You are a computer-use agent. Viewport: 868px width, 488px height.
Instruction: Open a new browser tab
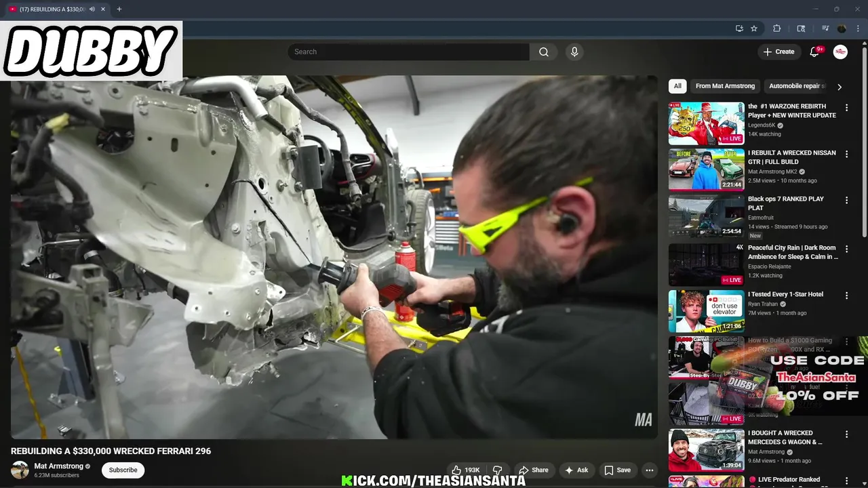coord(119,9)
